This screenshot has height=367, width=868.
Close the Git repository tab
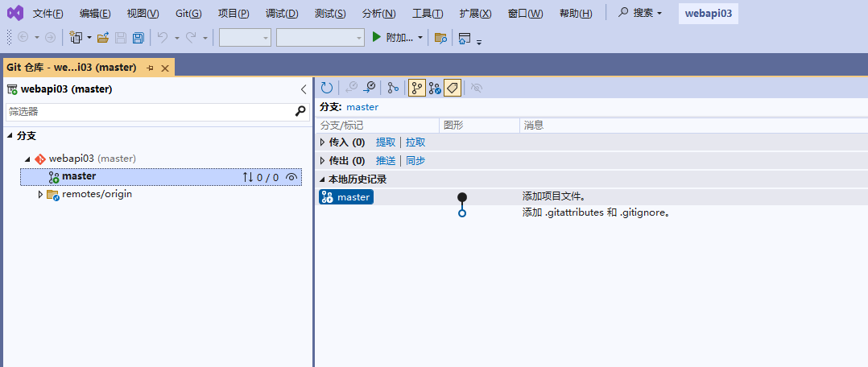[164, 68]
